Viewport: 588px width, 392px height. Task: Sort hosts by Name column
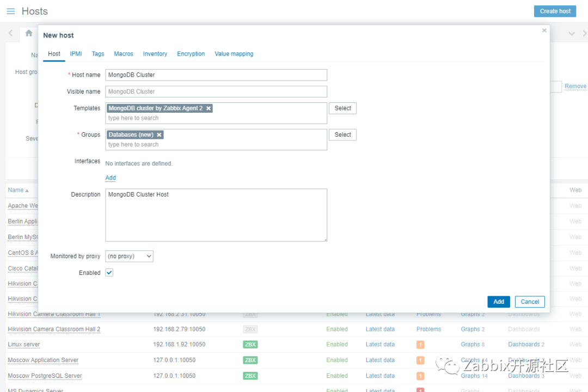click(x=16, y=190)
